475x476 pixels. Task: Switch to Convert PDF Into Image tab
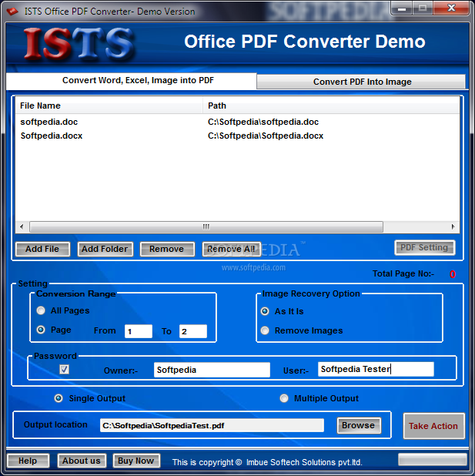point(361,82)
